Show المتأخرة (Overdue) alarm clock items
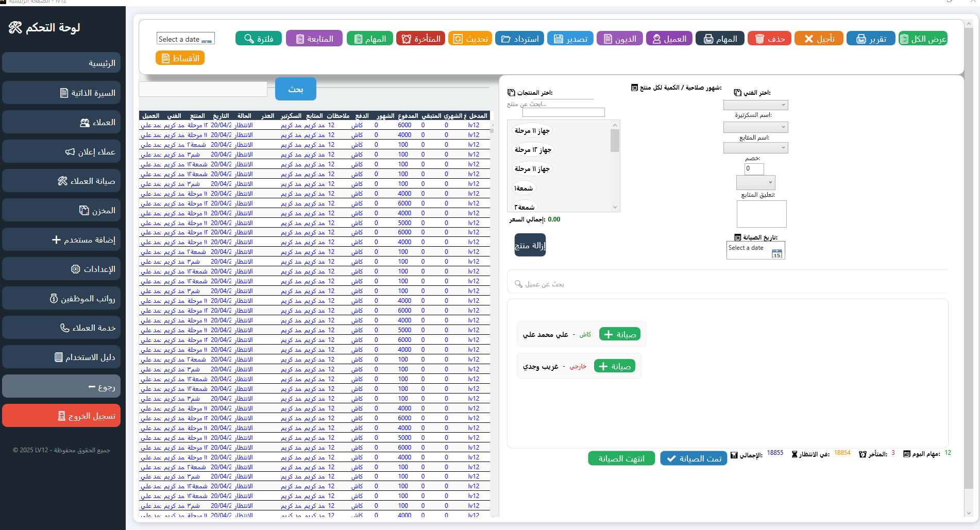Screen dimensions: 980x530 tap(420, 39)
